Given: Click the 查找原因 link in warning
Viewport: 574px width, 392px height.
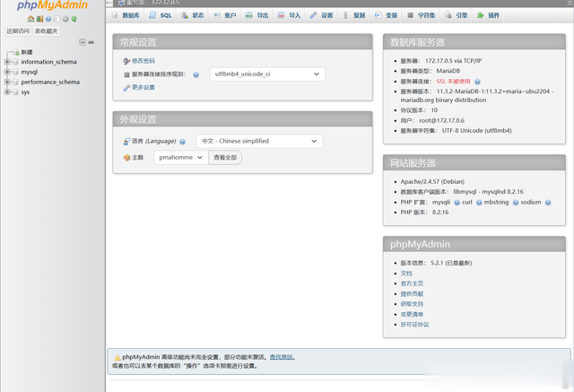Looking at the screenshot, I should pyautogui.click(x=281, y=357).
